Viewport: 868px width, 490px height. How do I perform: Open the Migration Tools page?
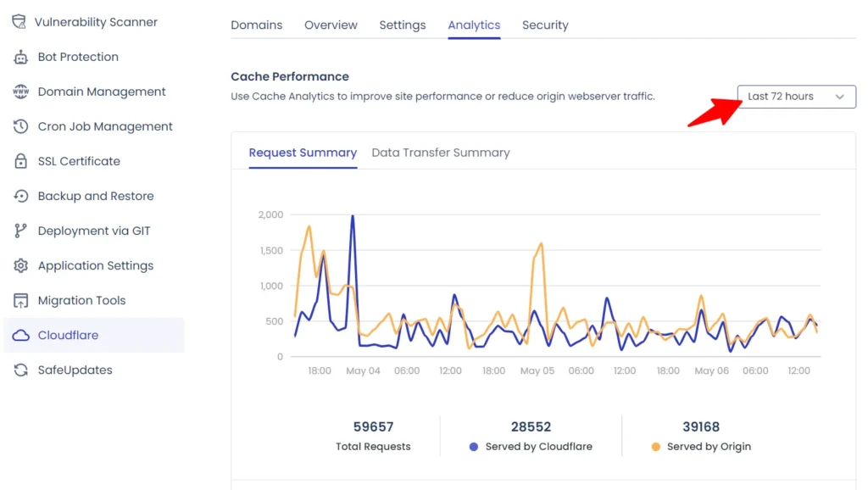(x=81, y=300)
